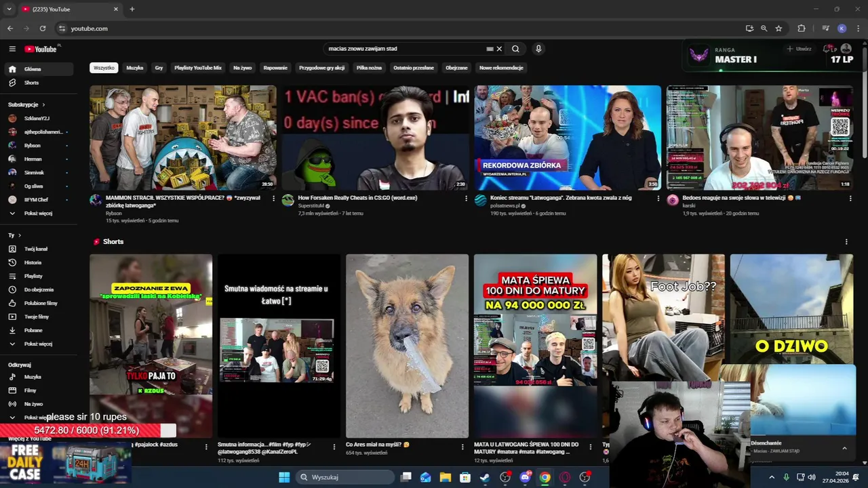Open the How Forsaken Really Cheats video title
868x488 pixels.
(x=358, y=198)
